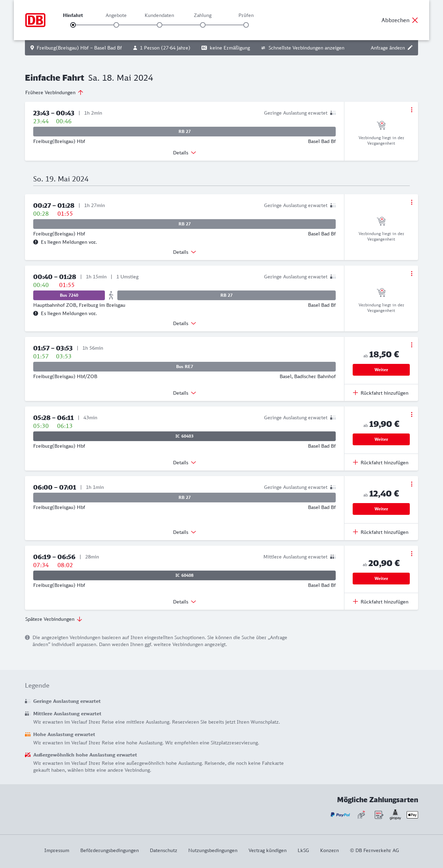Click Weiter for the 12,40 € fare
The width and height of the screenshot is (443, 868).
381,509
